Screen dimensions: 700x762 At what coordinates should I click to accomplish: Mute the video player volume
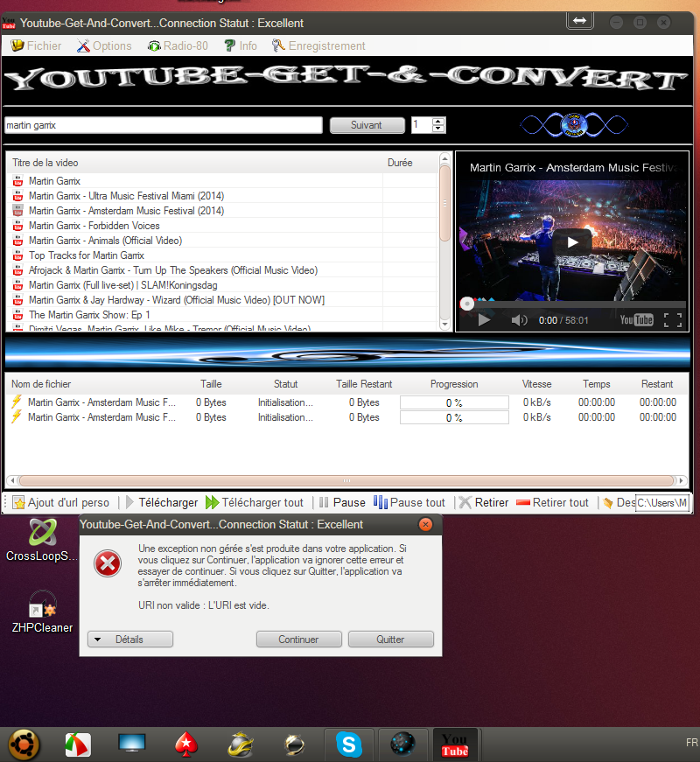coord(519,320)
